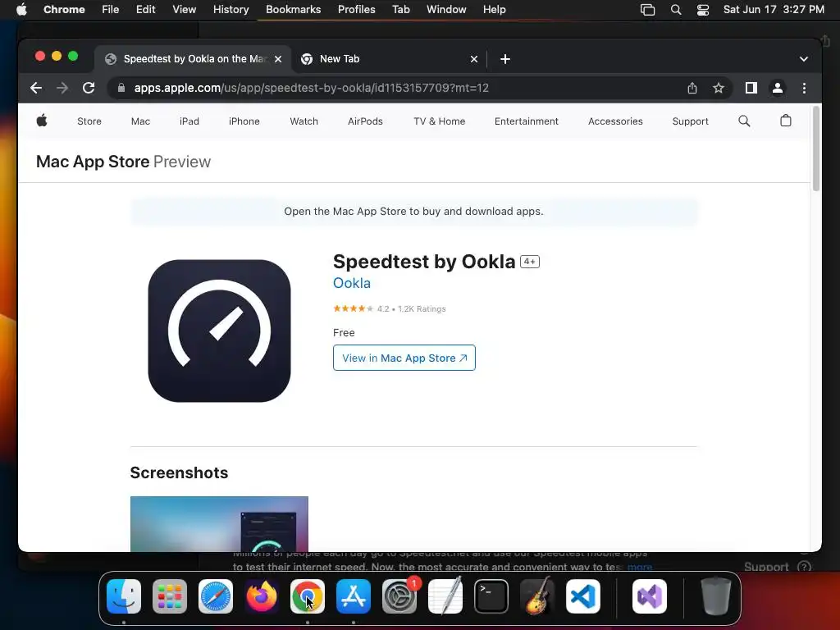Image resolution: width=840 pixels, height=630 pixels.
Task: Open Chrome three-dot menu
Action: pyautogui.click(x=804, y=88)
